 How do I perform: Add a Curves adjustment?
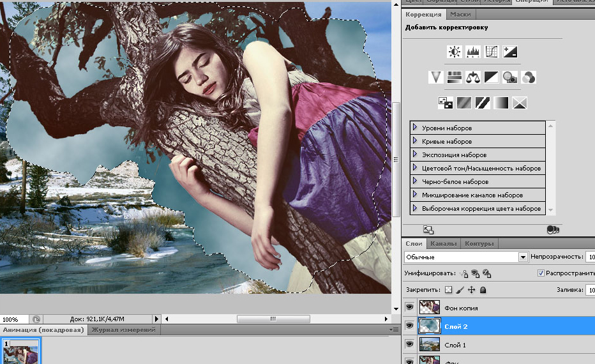click(x=492, y=52)
